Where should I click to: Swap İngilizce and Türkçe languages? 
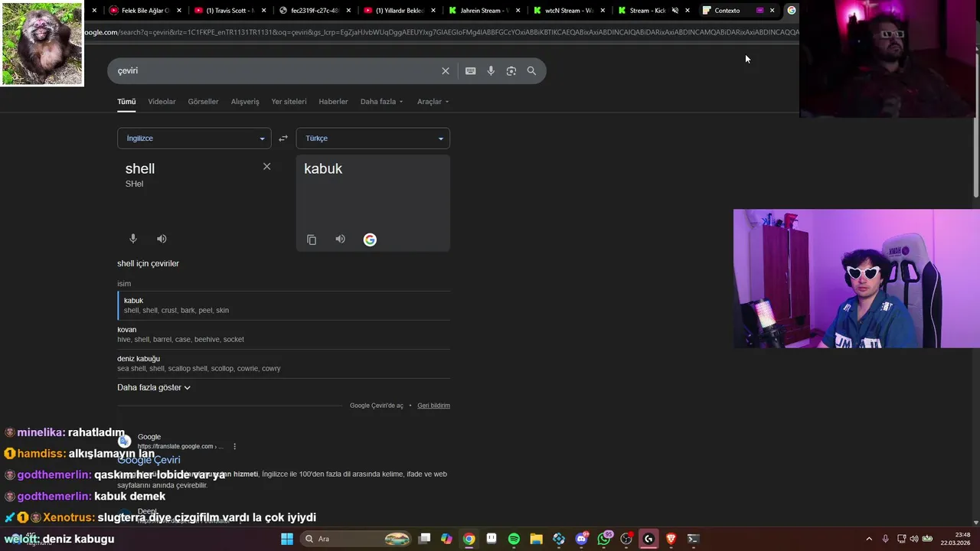coord(283,139)
